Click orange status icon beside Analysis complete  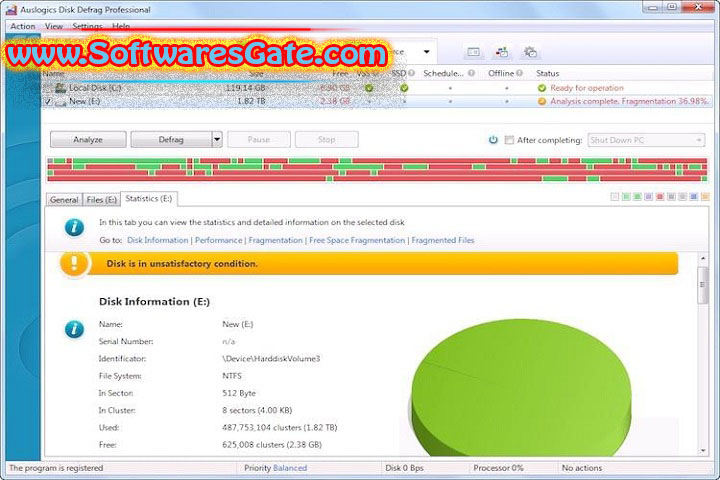pos(542,101)
